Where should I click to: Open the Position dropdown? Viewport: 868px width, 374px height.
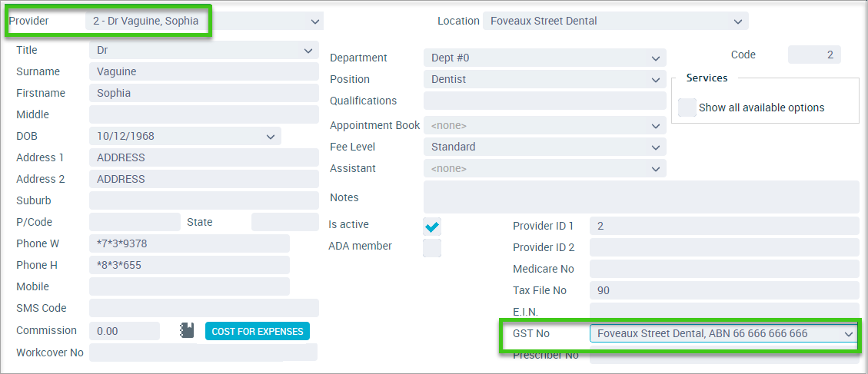click(656, 80)
